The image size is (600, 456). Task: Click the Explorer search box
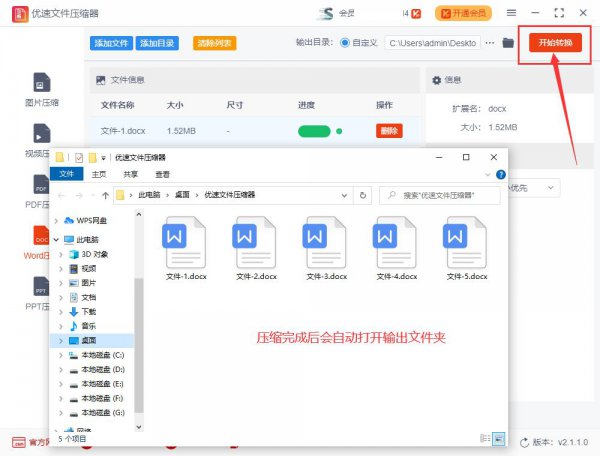439,195
